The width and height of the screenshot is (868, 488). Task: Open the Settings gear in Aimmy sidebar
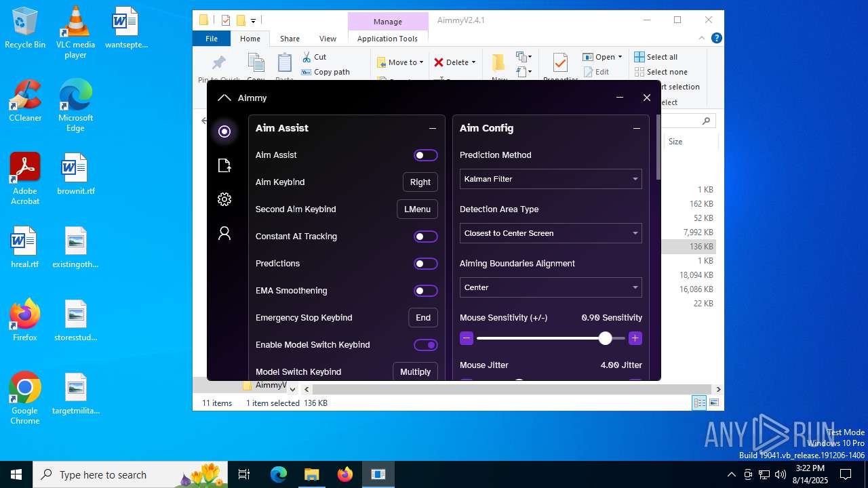(x=224, y=199)
